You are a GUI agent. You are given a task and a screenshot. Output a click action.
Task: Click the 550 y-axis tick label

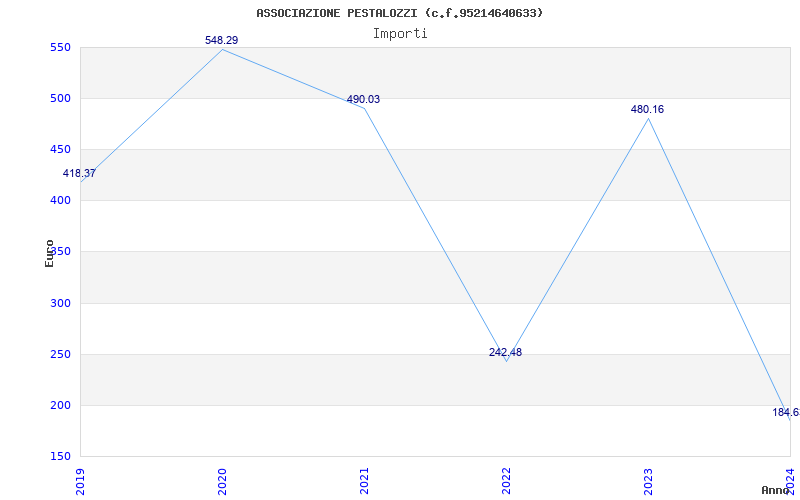click(60, 48)
